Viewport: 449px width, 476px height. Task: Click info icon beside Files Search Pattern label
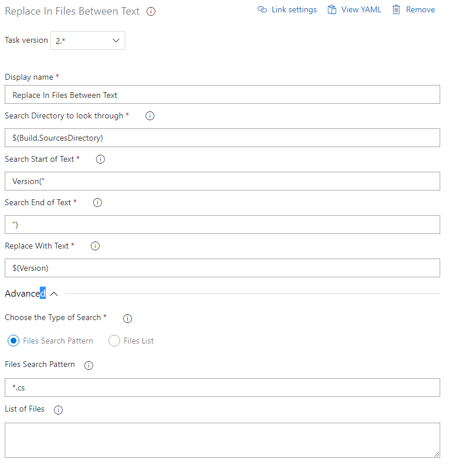[88, 365]
